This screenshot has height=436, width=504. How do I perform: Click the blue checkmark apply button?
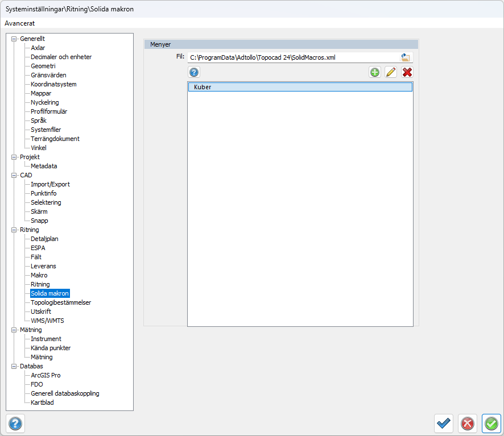pyautogui.click(x=444, y=423)
